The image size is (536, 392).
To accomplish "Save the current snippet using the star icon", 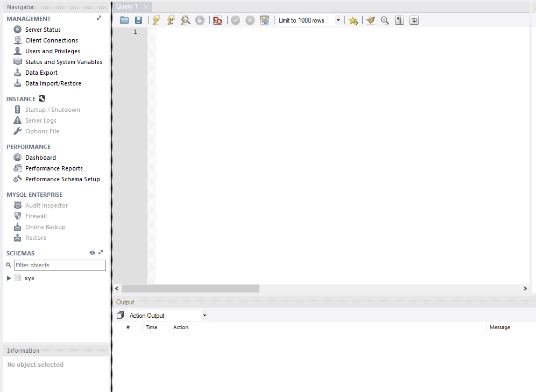I will (x=353, y=20).
